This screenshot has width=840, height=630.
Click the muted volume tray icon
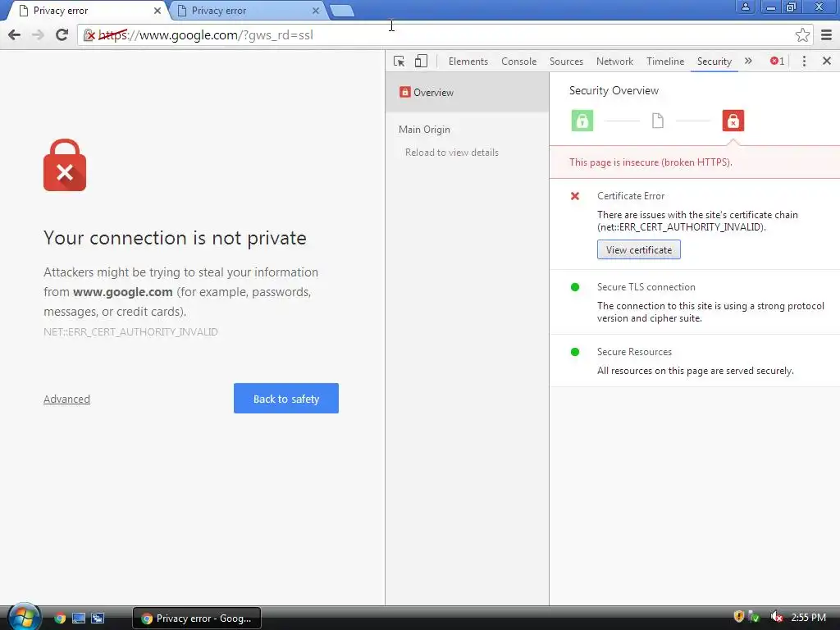point(776,617)
